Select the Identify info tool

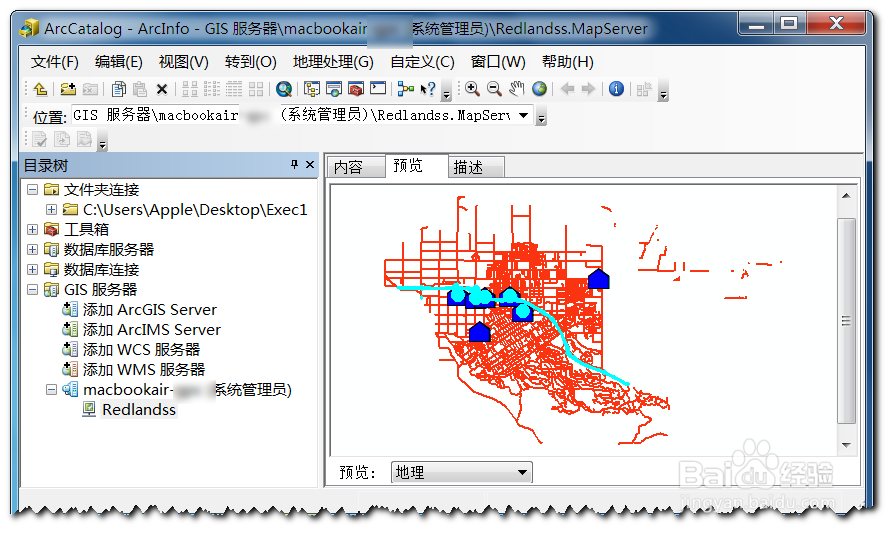coord(616,89)
